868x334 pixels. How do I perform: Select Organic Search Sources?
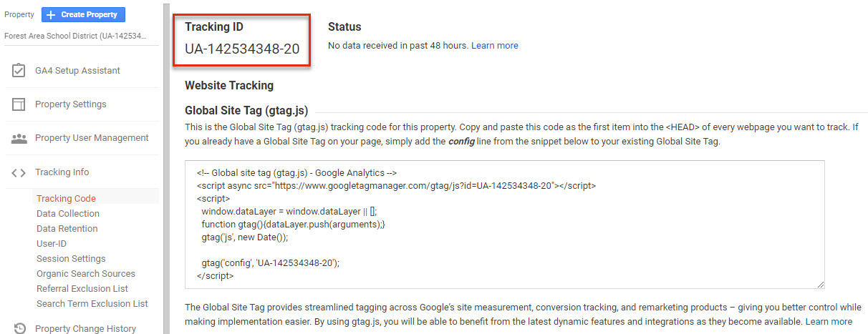86,274
